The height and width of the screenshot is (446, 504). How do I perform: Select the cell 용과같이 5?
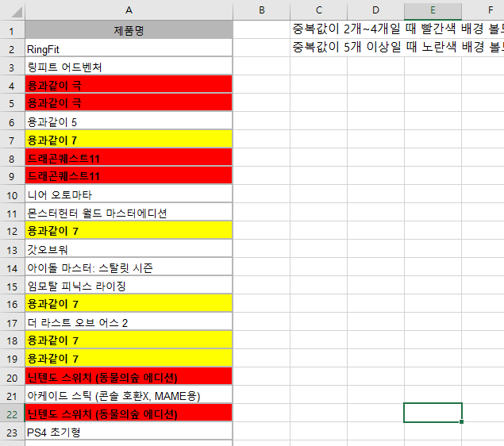pyautogui.click(x=129, y=121)
